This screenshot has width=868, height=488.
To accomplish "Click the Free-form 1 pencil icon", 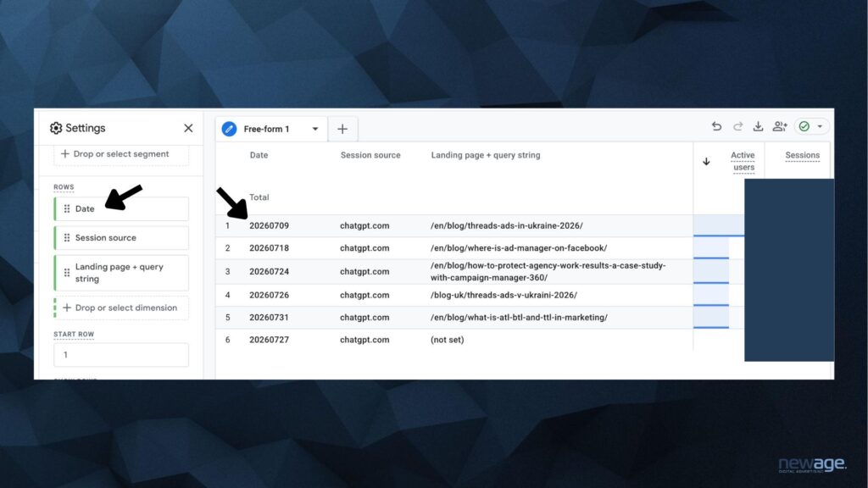I will (229, 129).
